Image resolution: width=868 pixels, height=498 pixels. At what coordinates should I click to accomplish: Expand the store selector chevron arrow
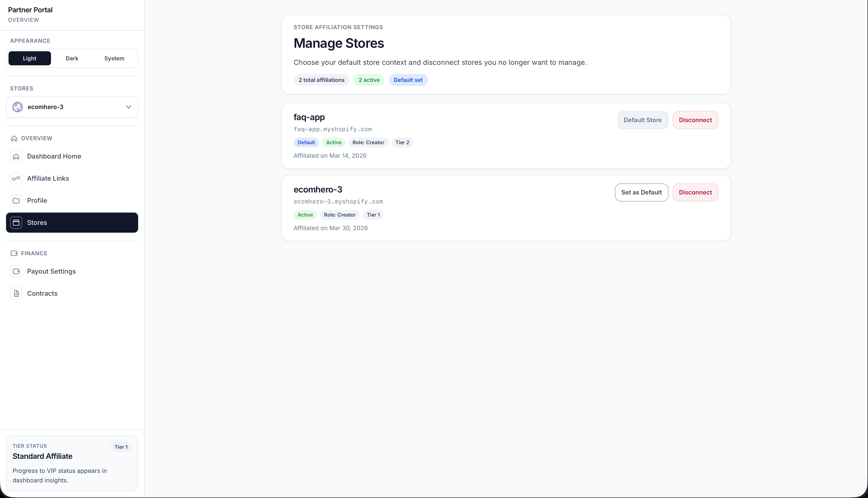coord(129,107)
